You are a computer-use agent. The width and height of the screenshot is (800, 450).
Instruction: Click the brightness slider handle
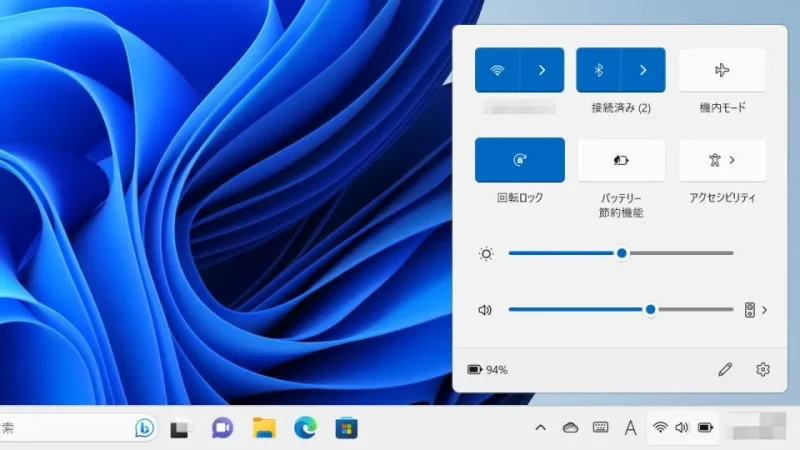(x=621, y=254)
